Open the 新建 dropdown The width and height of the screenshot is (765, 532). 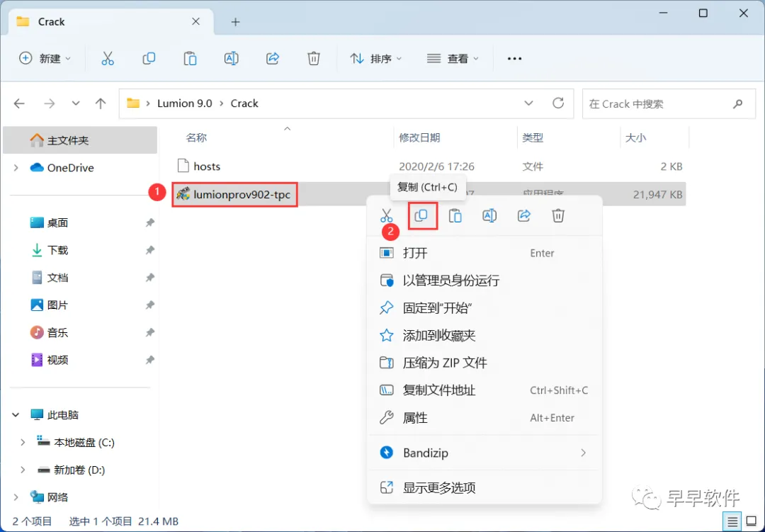[45, 59]
